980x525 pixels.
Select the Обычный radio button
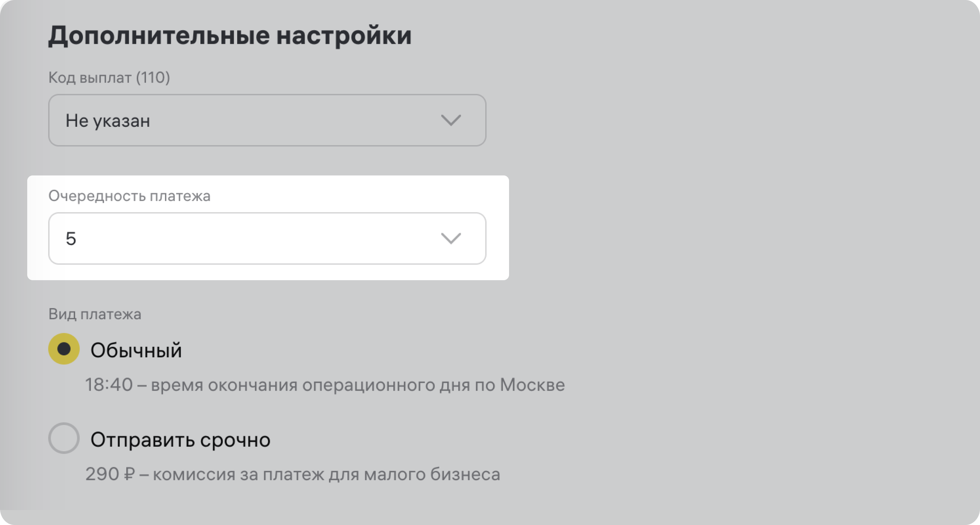point(64,349)
